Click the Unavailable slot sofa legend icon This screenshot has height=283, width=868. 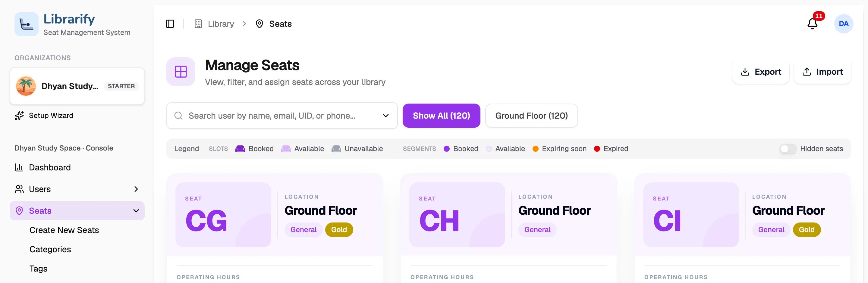[336, 149]
